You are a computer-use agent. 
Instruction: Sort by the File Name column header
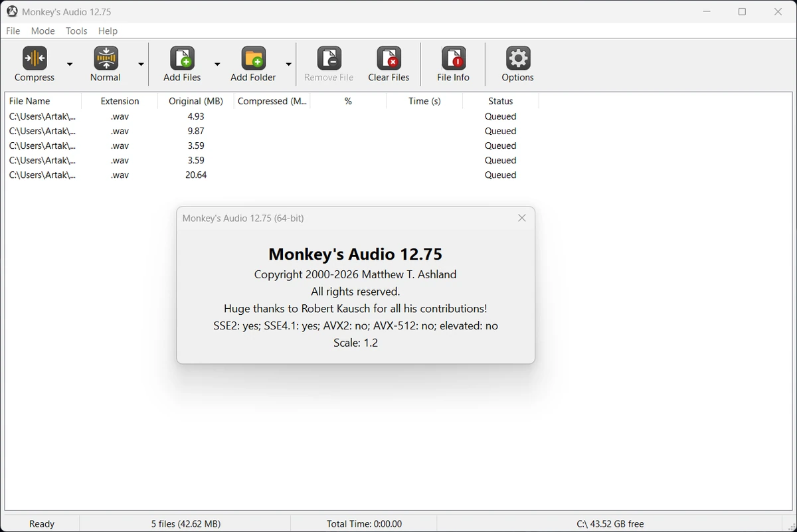(x=43, y=101)
